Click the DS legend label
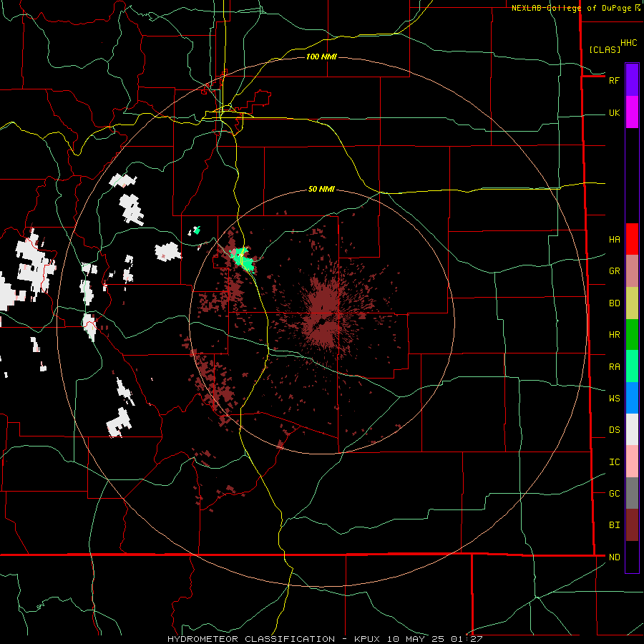The width and height of the screenshot is (644, 644). click(x=615, y=430)
